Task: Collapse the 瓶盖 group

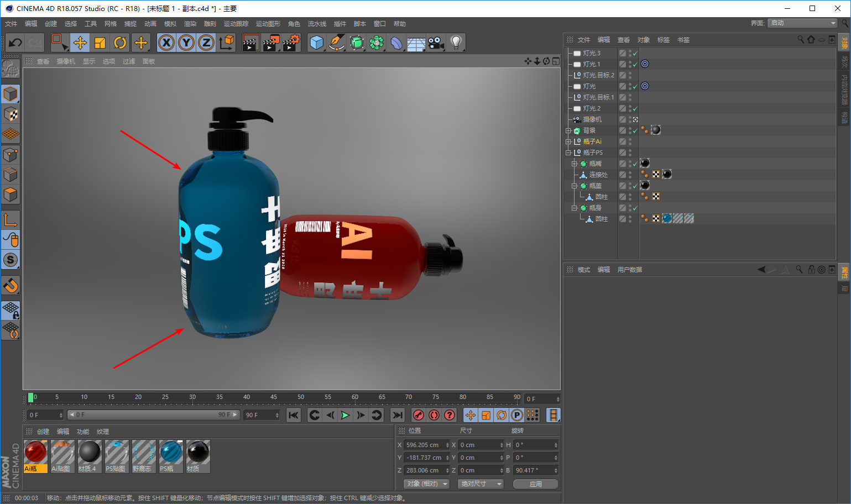Action: coord(574,186)
